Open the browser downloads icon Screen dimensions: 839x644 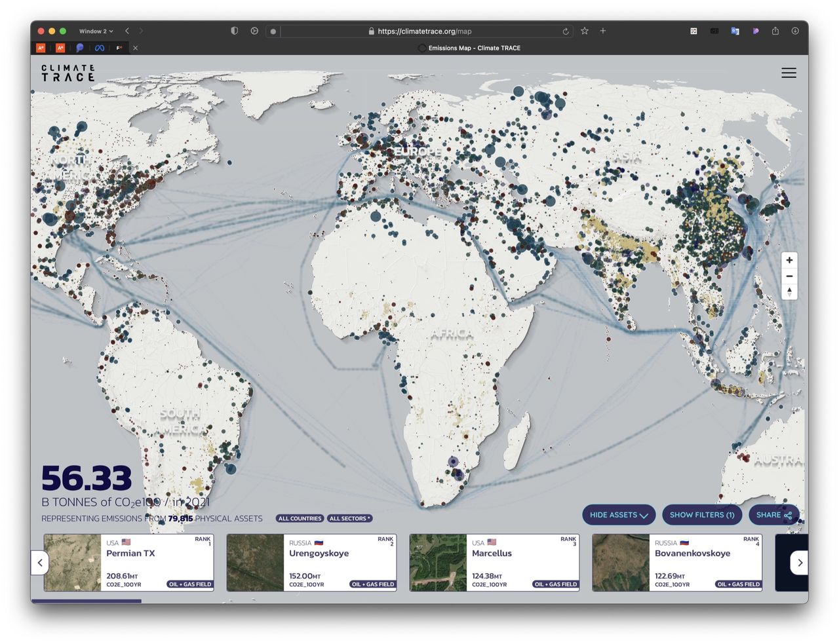[x=795, y=31]
